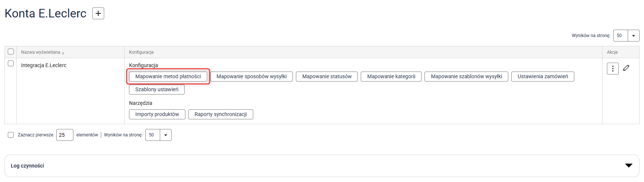Viewport: 644px width, 182px height.
Task: Open Mapowanie sposobów wysyłki
Action: coord(251,76)
